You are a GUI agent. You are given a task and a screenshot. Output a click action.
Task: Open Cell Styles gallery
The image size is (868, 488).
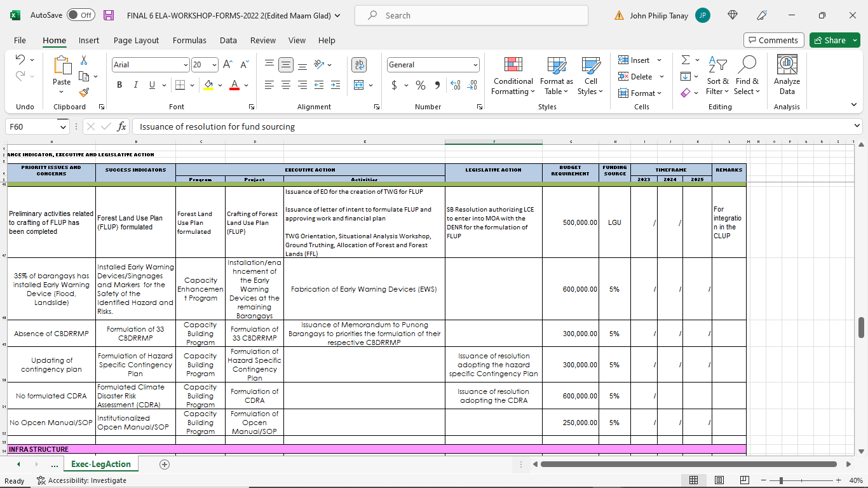point(591,76)
